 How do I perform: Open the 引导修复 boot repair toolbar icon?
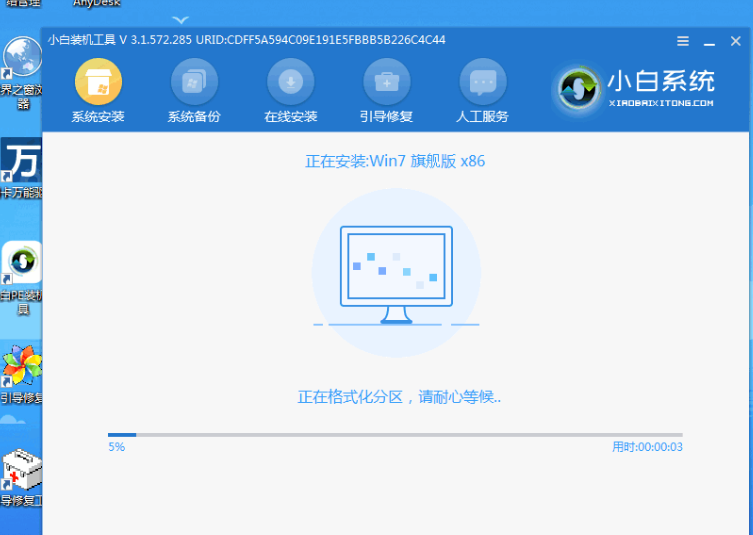pyautogui.click(x=387, y=82)
